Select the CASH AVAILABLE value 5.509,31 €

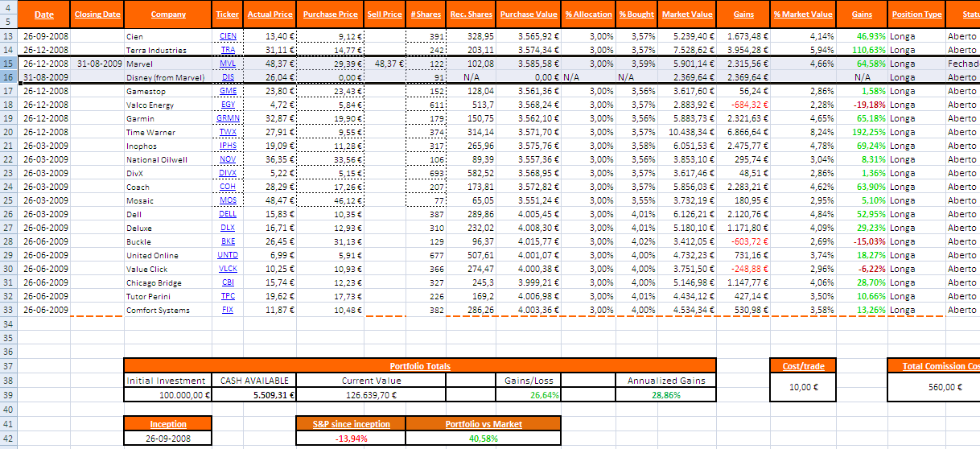[x=254, y=395]
